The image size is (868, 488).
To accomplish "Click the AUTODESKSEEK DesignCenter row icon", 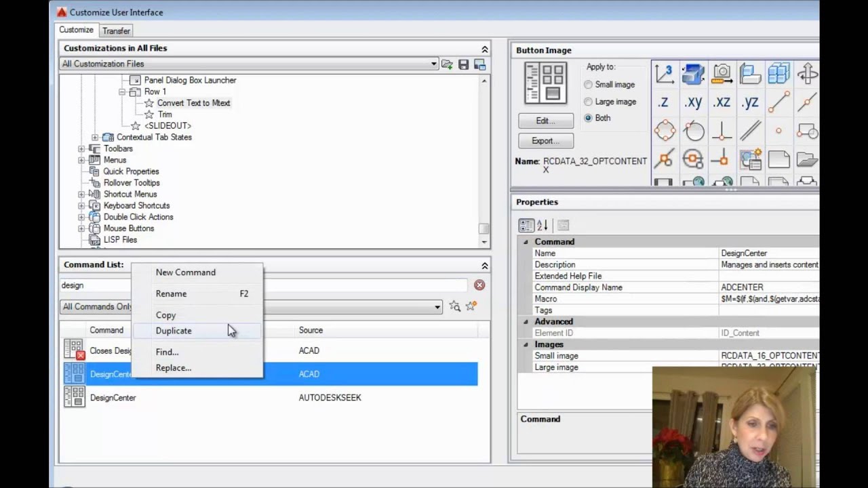I will (74, 397).
